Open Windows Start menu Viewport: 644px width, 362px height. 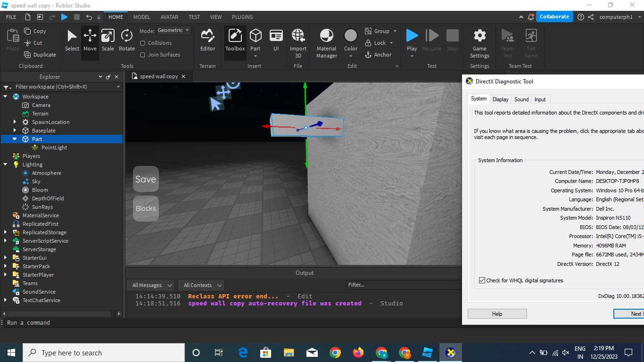[x=11, y=353]
